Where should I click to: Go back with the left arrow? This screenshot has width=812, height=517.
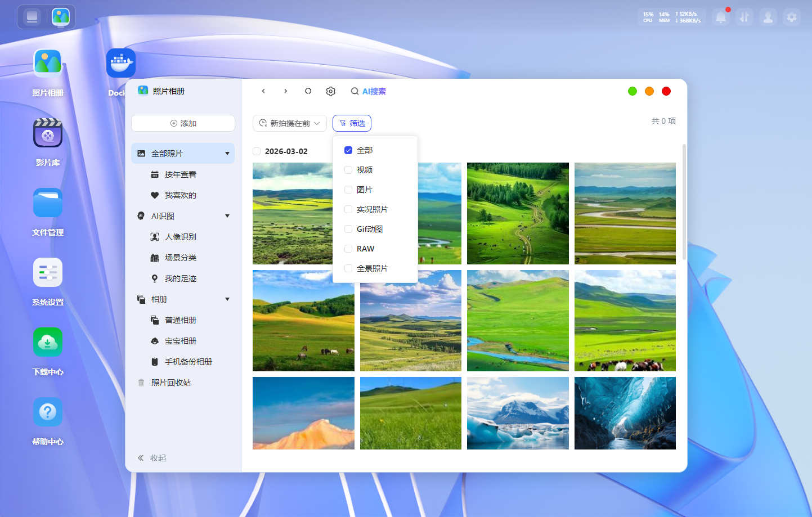tap(263, 91)
